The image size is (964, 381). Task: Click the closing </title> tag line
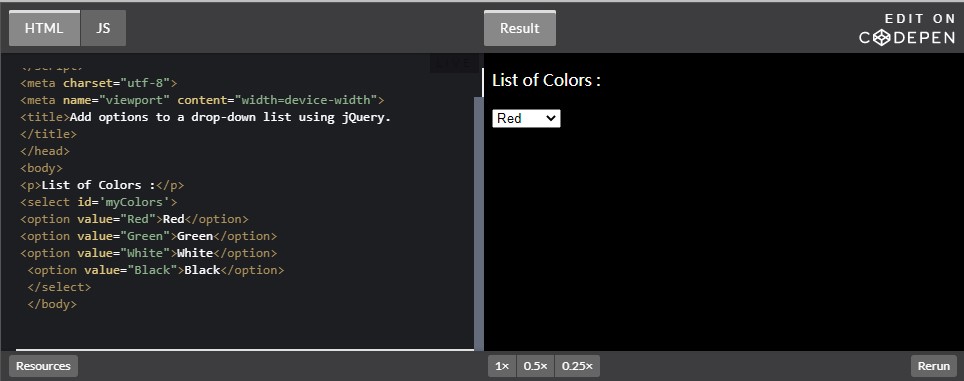pos(49,134)
